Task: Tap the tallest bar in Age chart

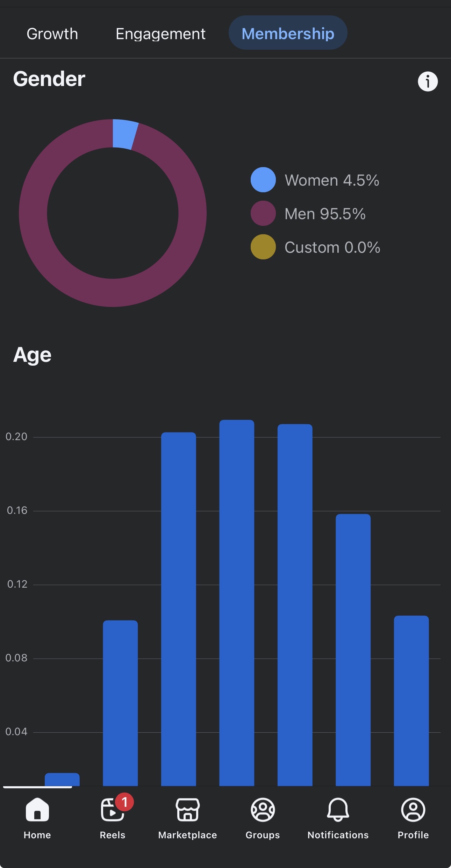Action: point(237,603)
